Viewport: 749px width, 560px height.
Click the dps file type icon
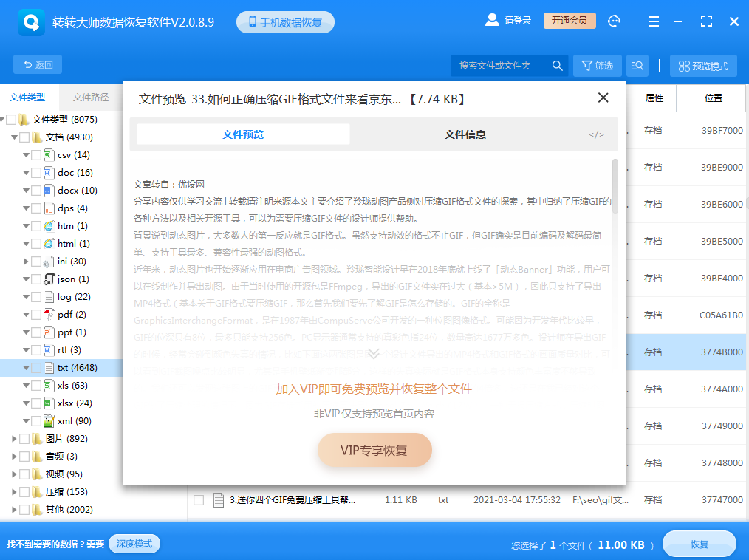(49, 208)
